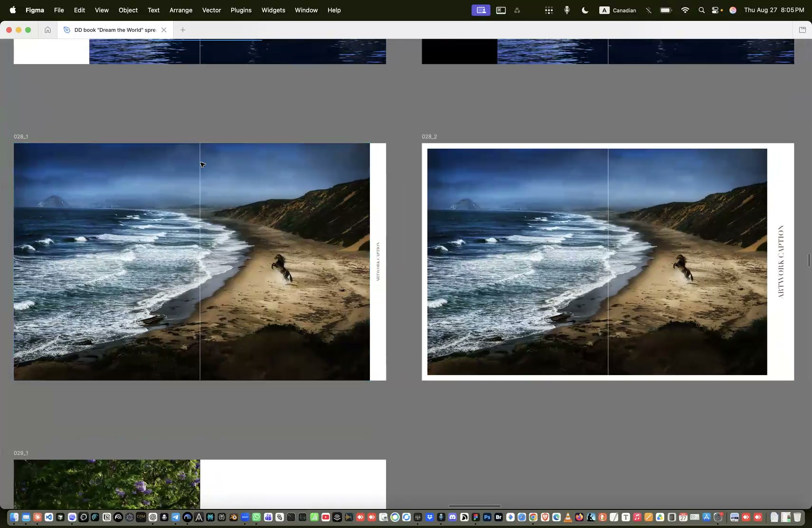Open Spotlight search in the menu bar
The width and height of the screenshot is (812, 528).
(x=701, y=10)
